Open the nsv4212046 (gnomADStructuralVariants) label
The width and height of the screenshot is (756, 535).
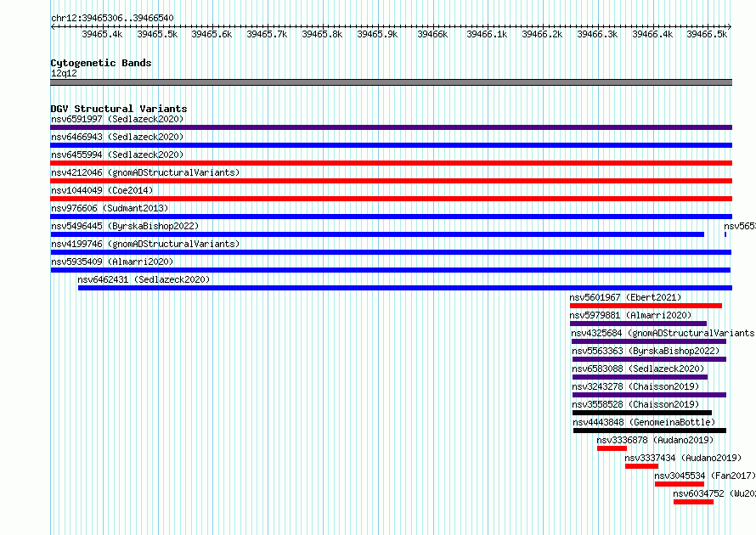[145, 172]
